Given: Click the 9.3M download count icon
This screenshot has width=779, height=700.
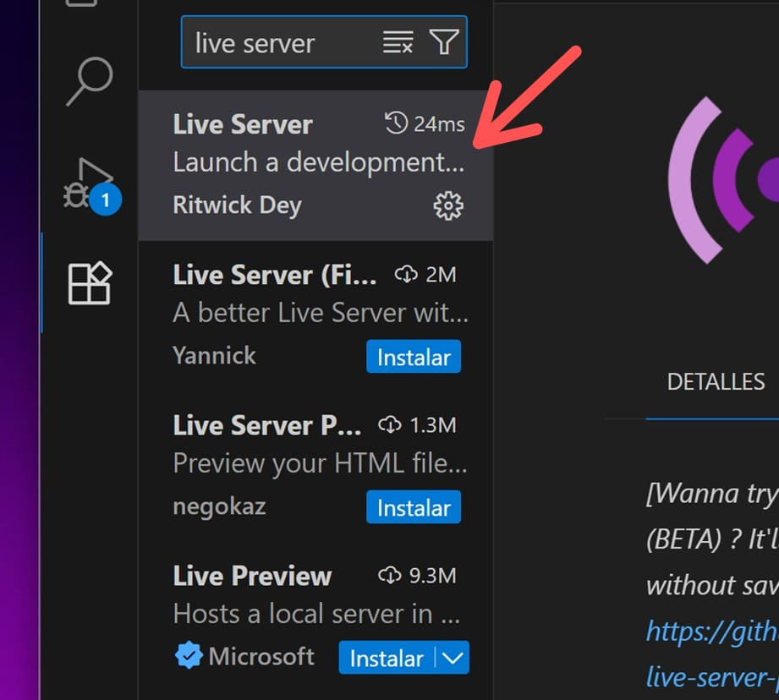Looking at the screenshot, I should (389, 576).
